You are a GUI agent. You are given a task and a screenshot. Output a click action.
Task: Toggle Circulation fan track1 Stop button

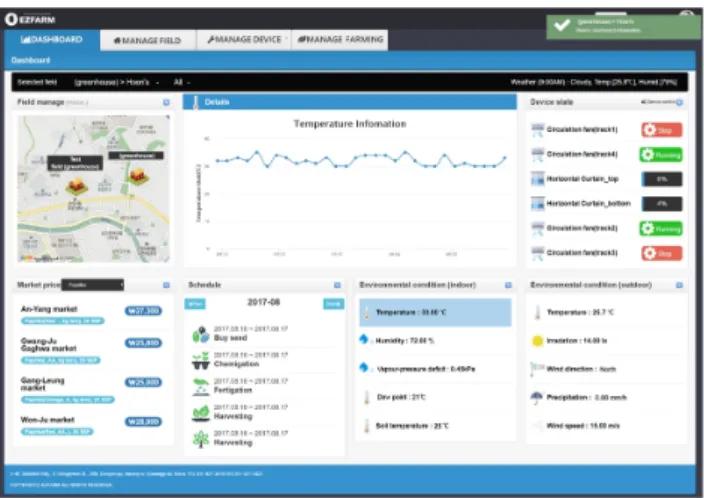point(662,130)
